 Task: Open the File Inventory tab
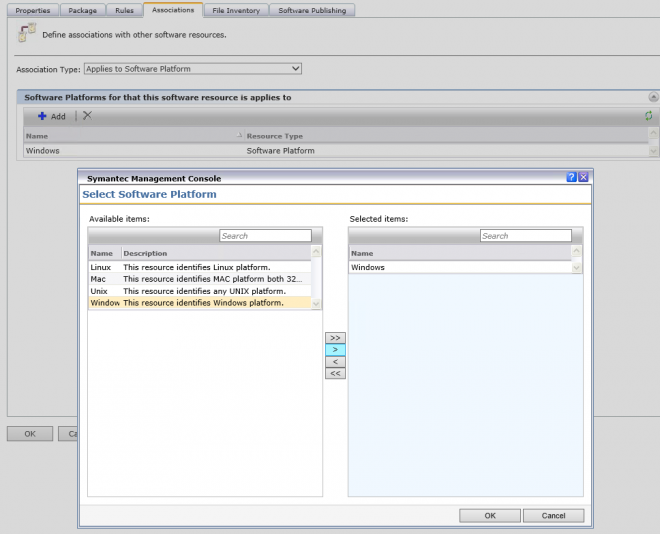pyautogui.click(x=236, y=10)
